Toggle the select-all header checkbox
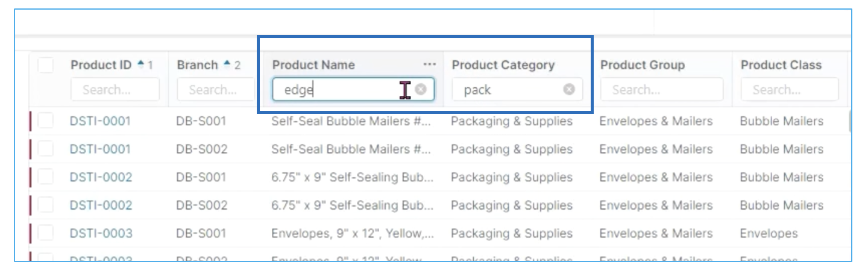 [x=46, y=65]
